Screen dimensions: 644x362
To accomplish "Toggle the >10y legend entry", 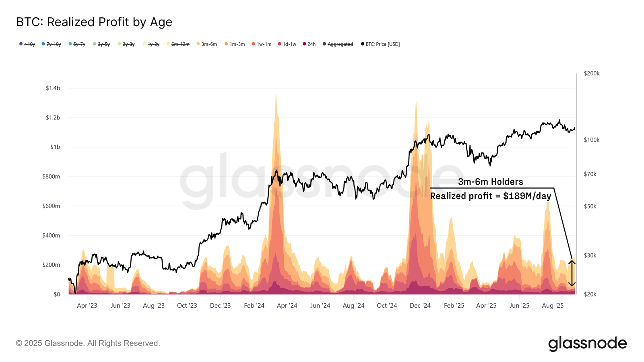I will click(x=27, y=44).
